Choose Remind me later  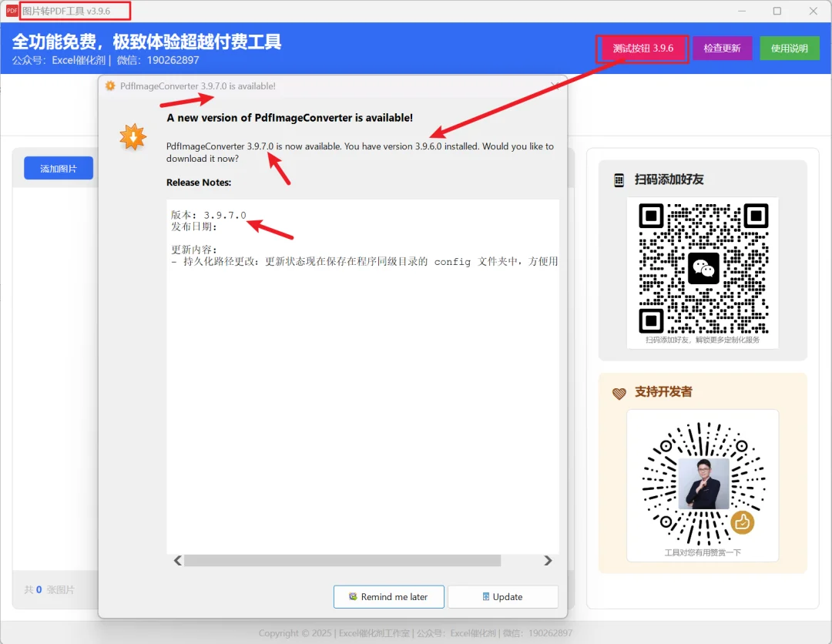click(x=388, y=597)
